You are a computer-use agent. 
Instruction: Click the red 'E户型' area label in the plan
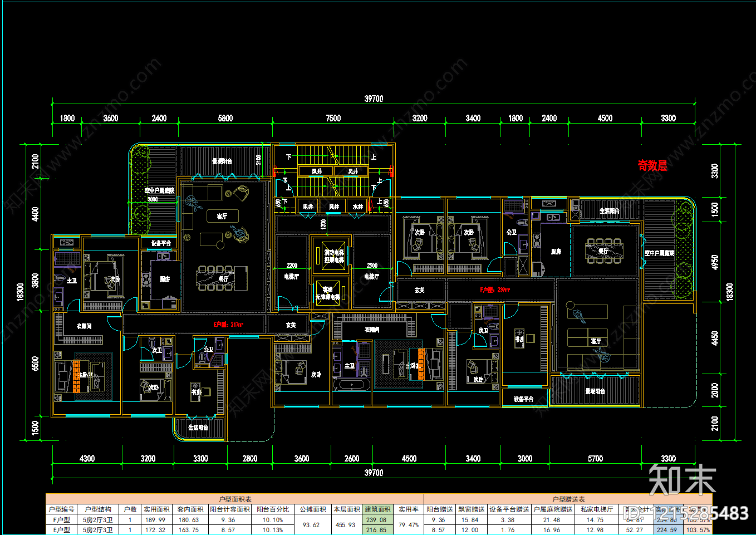tap(228, 325)
